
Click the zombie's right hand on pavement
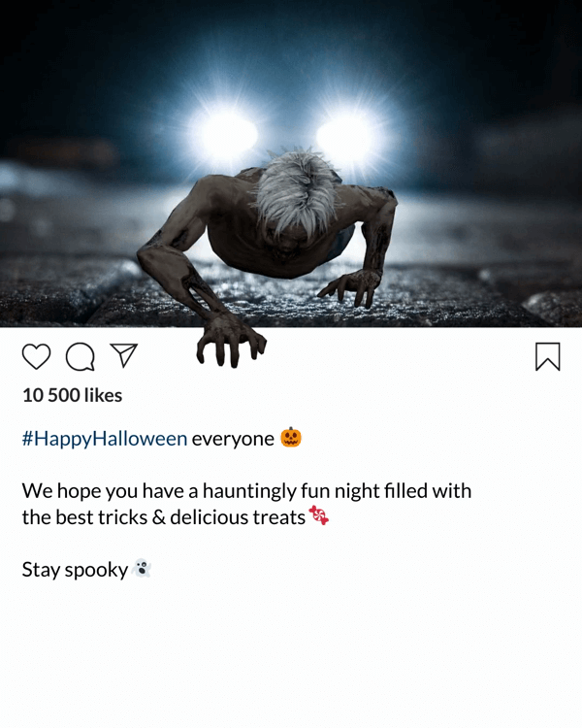351,288
